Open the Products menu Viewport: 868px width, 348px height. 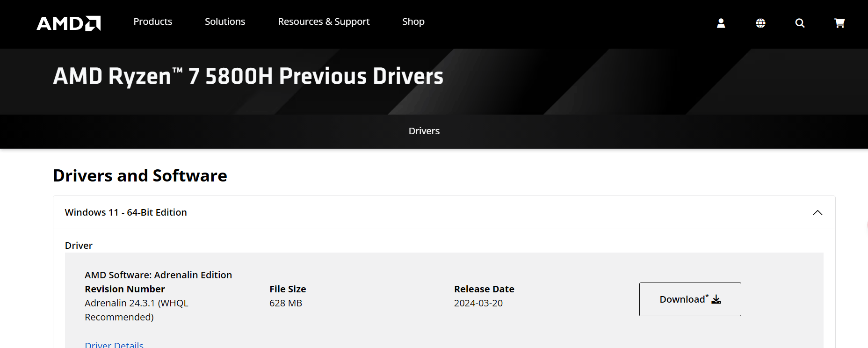(x=153, y=22)
